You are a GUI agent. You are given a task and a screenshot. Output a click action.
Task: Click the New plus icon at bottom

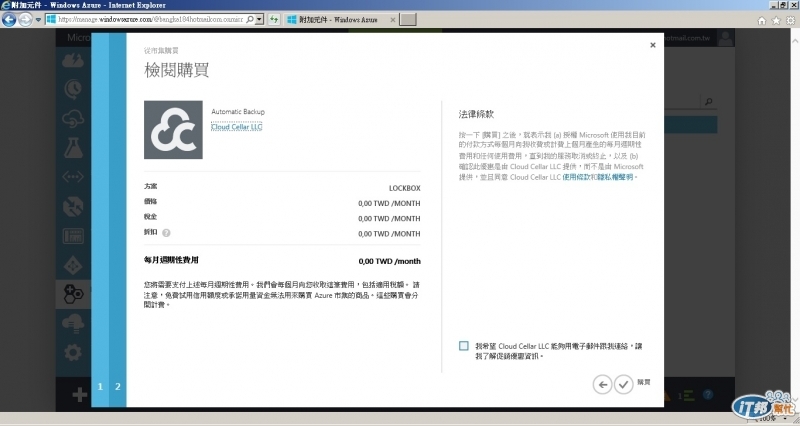pyautogui.click(x=80, y=394)
